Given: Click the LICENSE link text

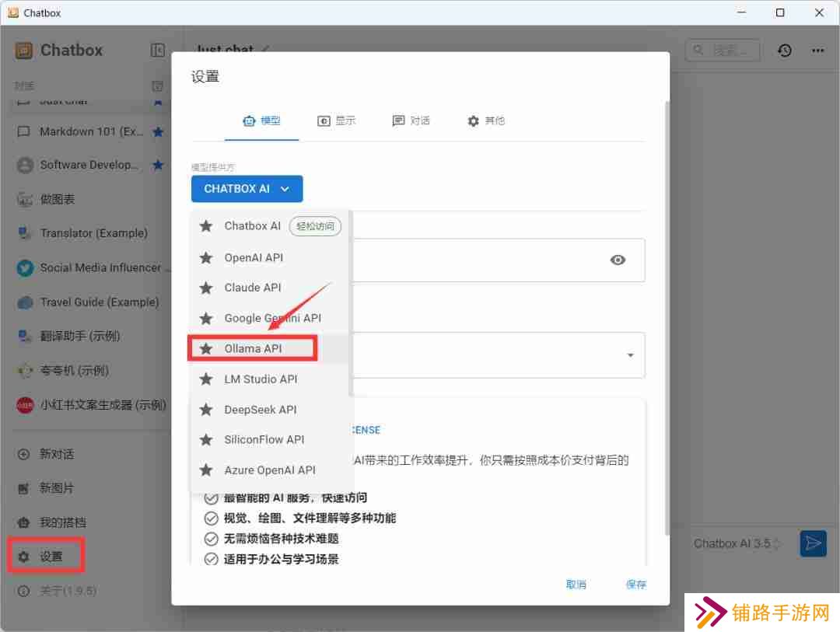Looking at the screenshot, I should (366, 430).
